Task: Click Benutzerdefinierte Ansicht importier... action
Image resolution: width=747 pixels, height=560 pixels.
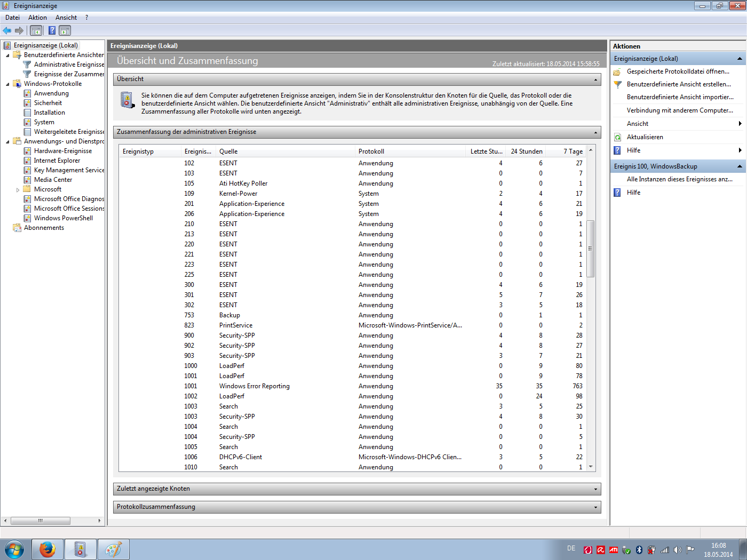Action: [680, 97]
